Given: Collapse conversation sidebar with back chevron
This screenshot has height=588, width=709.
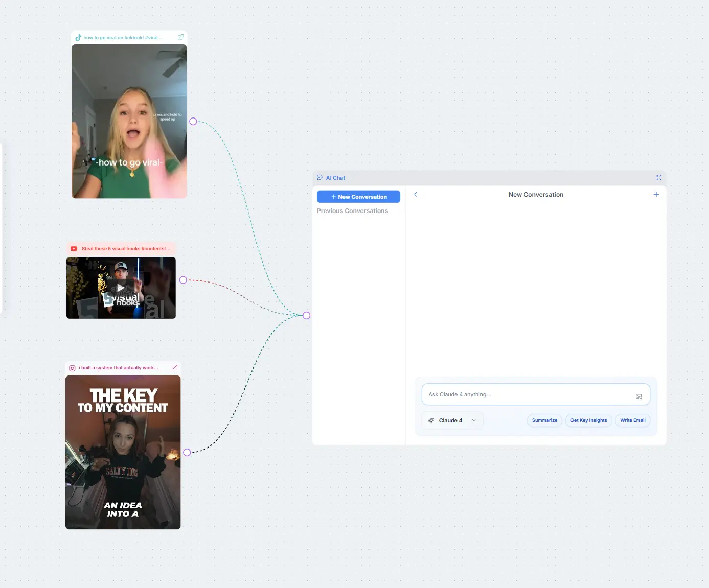Looking at the screenshot, I should [416, 195].
